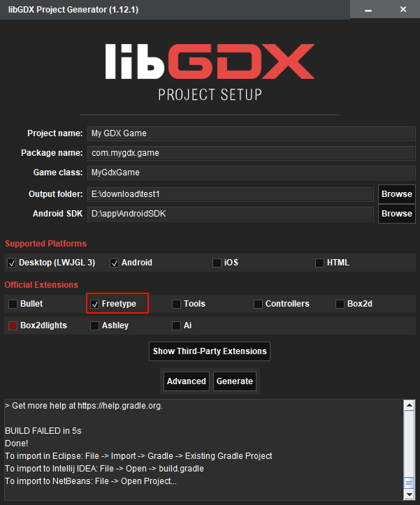The image size is (420, 505).
Task: Uncheck the Freetype extension
Action: tap(95, 305)
